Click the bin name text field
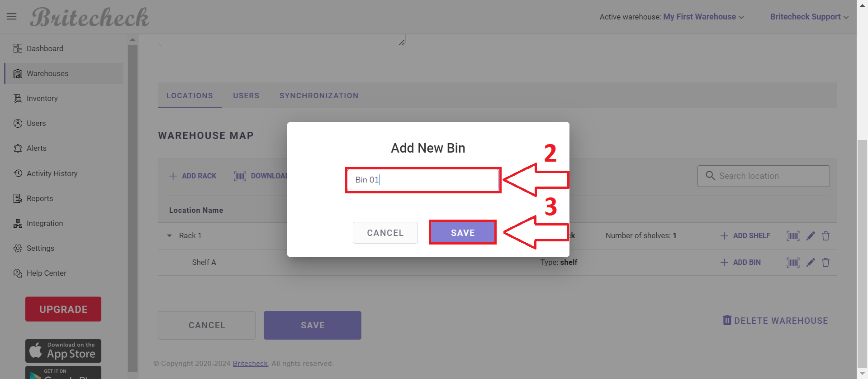Screen dimensions: 868x379 tap(423, 180)
